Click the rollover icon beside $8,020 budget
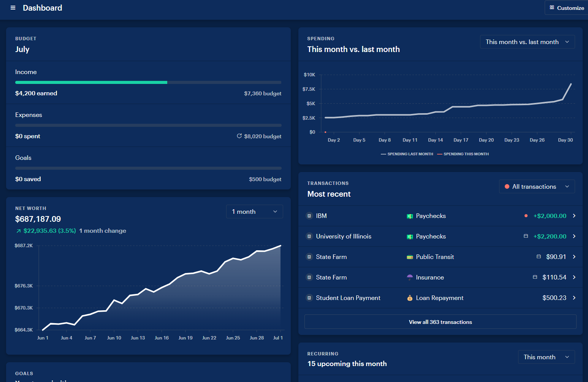 239,136
